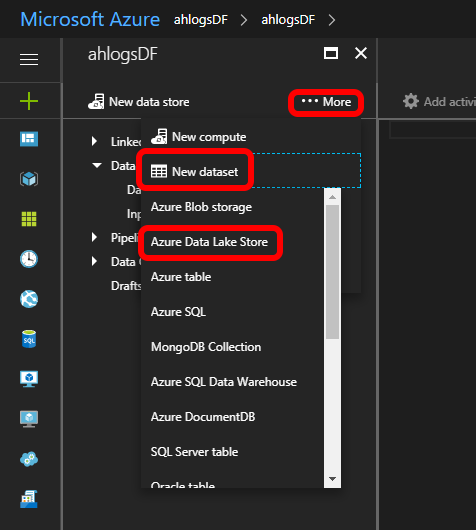This screenshot has height=530, width=476.
Task: Click New dataset menu entry text
Action: click(205, 172)
